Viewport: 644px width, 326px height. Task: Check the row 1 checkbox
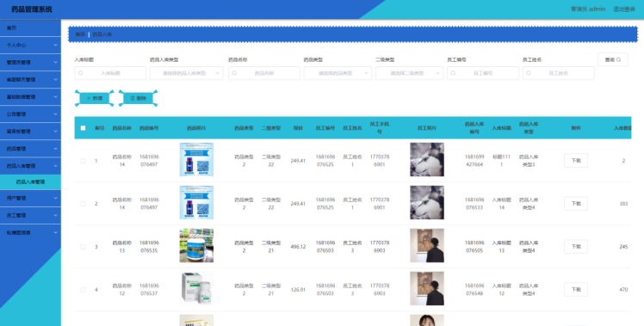[x=83, y=161]
